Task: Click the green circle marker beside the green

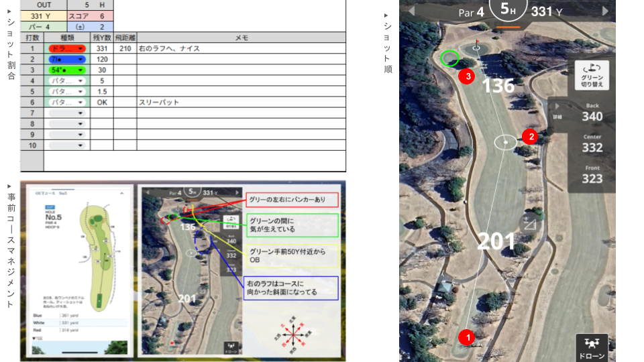Action: point(451,58)
